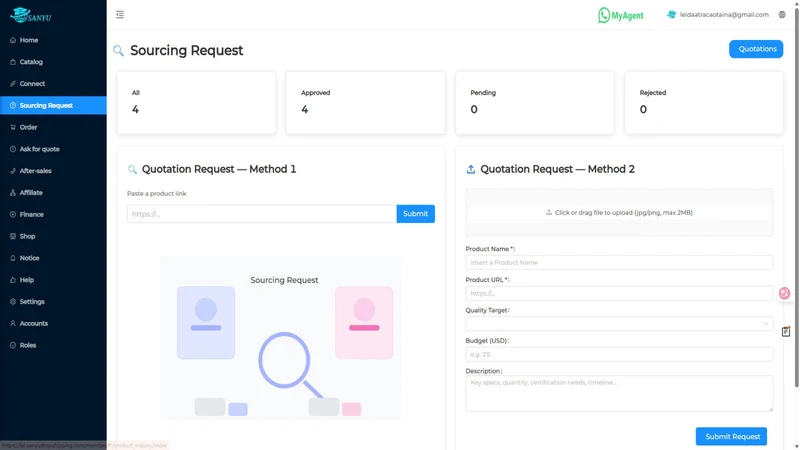Image resolution: width=800 pixels, height=450 pixels.
Task: Click the Submit Request button
Action: [x=731, y=436]
